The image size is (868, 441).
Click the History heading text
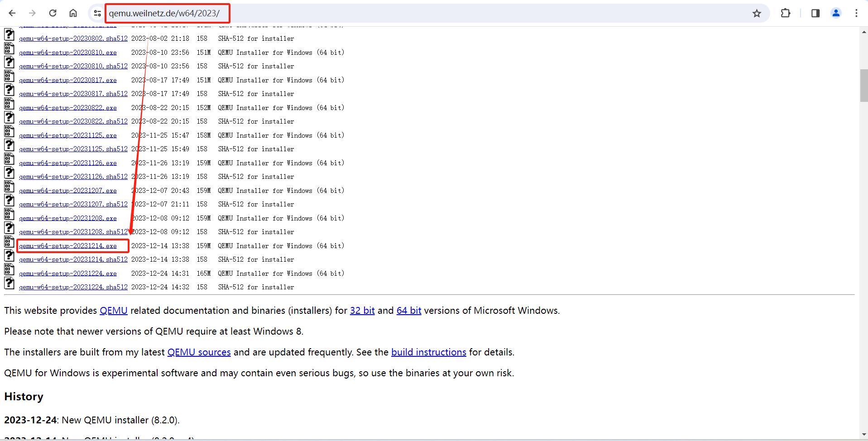pyautogui.click(x=24, y=397)
